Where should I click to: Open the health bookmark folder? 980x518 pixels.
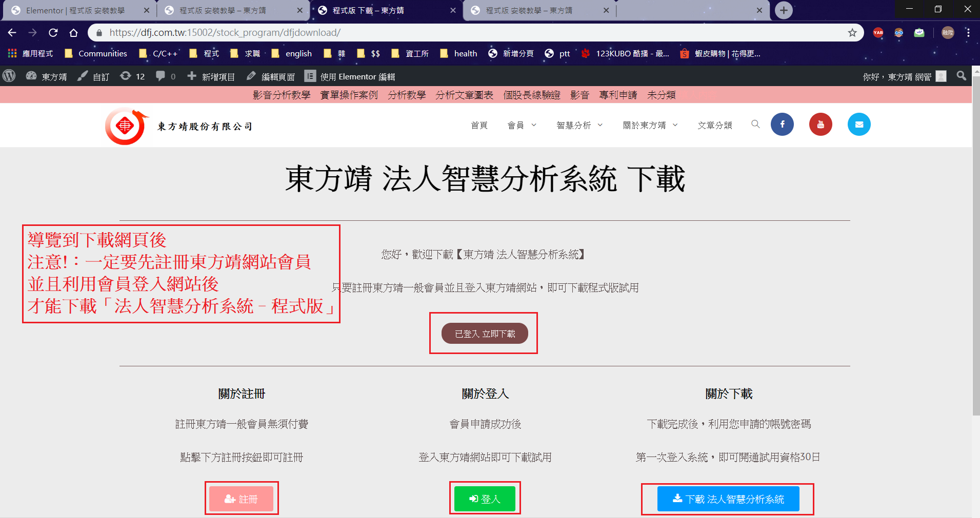click(x=458, y=53)
